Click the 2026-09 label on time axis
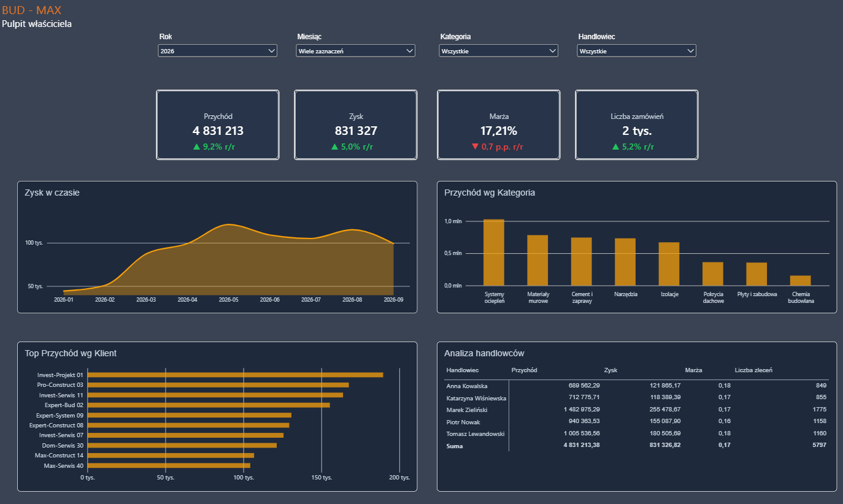This screenshot has width=843, height=504. 393,300
